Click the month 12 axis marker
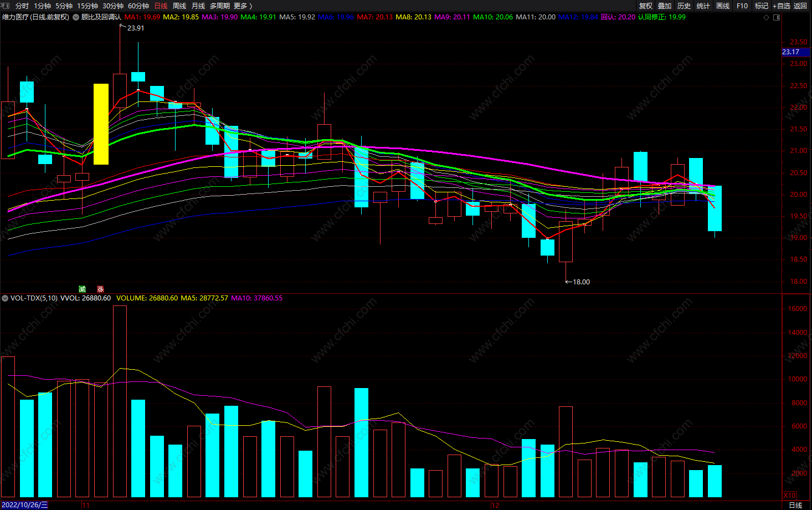Viewport: 812px width, 510px height. (x=495, y=505)
